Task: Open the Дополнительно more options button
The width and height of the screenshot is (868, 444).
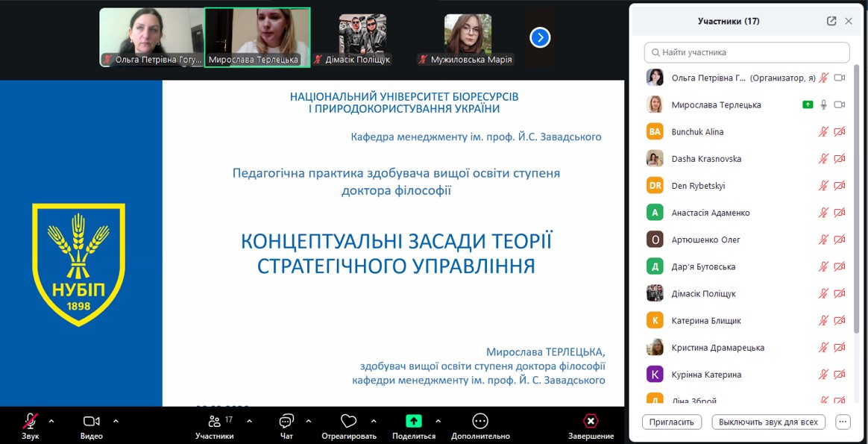Action: click(x=480, y=426)
